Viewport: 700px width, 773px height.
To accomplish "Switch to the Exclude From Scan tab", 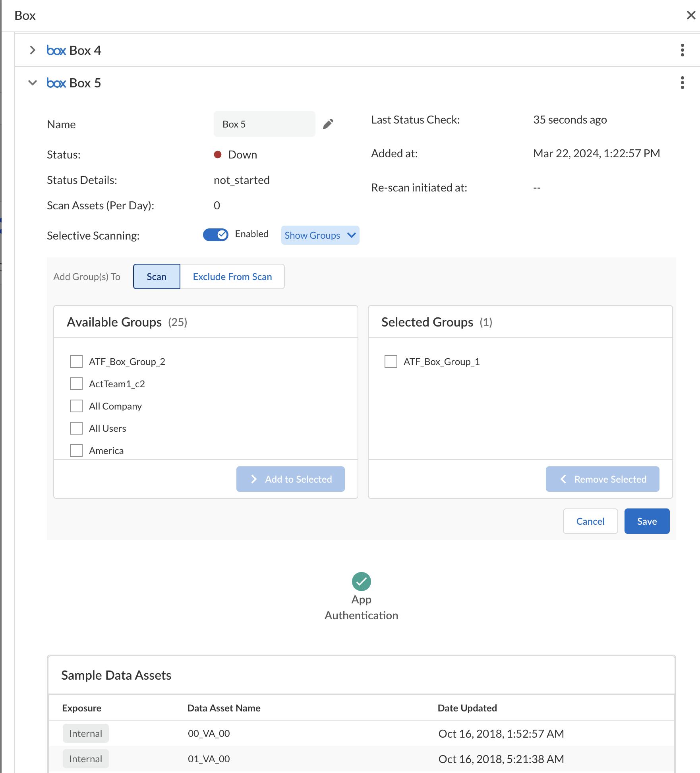I will (232, 276).
